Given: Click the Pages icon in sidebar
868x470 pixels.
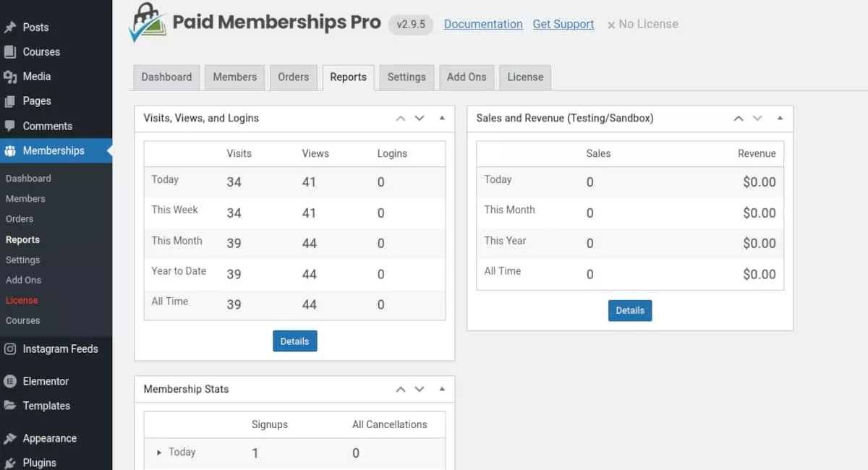Looking at the screenshot, I should tap(9, 101).
